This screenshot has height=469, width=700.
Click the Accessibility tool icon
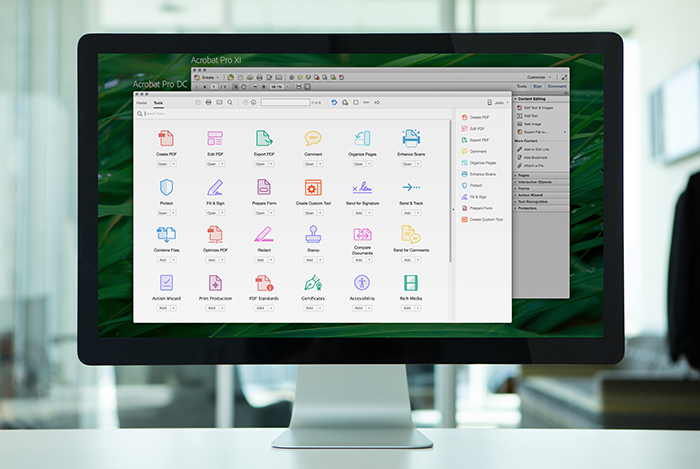coord(361,282)
